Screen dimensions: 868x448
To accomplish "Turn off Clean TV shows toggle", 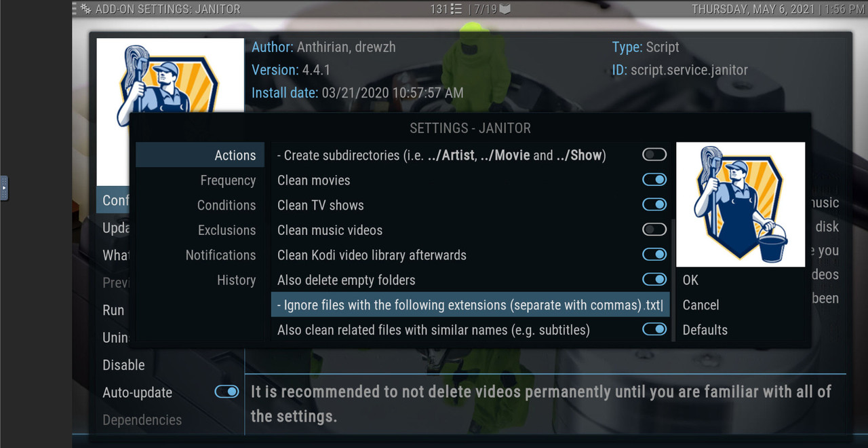I will [x=654, y=205].
